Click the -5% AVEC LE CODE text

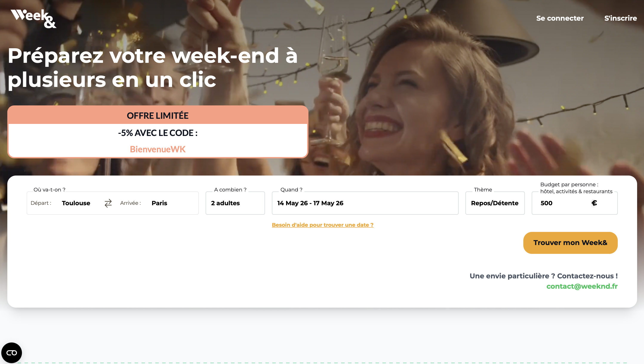tap(158, 133)
